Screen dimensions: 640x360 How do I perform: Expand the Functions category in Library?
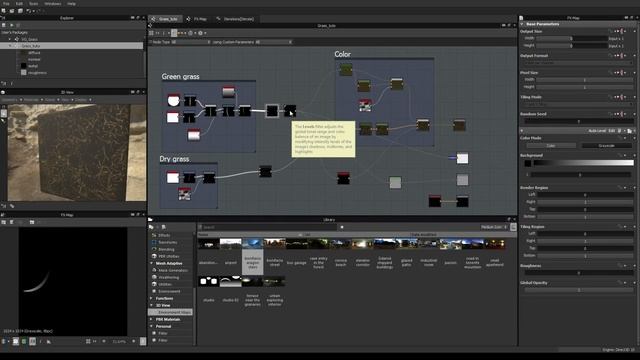point(151,298)
